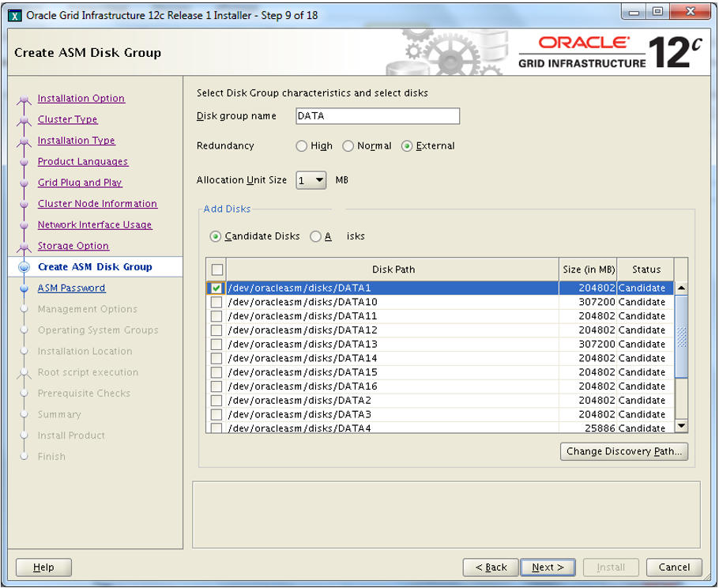Select the /dev/oracleasm/disks/DATA13 path text
Viewport: 719px width, 588px height.
point(303,345)
